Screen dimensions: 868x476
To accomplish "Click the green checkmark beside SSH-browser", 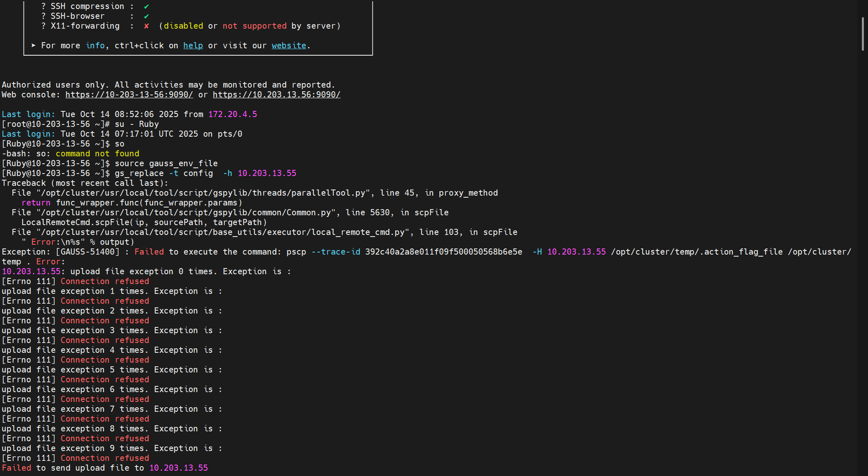I will (x=147, y=16).
